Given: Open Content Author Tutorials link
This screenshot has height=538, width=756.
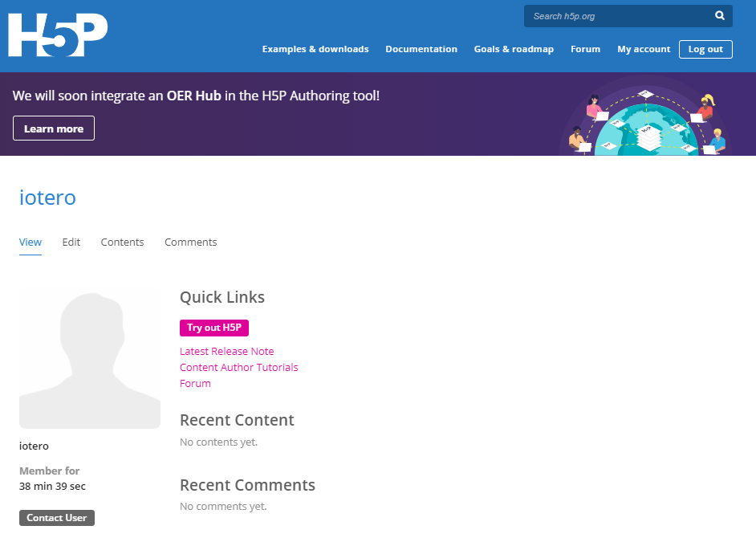Looking at the screenshot, I should tap(238, 367).
